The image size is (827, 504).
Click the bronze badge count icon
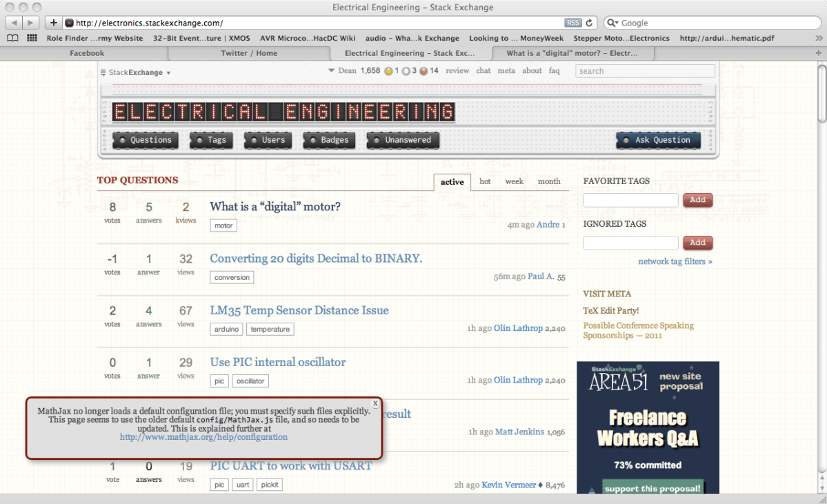[x=424, y=71]
